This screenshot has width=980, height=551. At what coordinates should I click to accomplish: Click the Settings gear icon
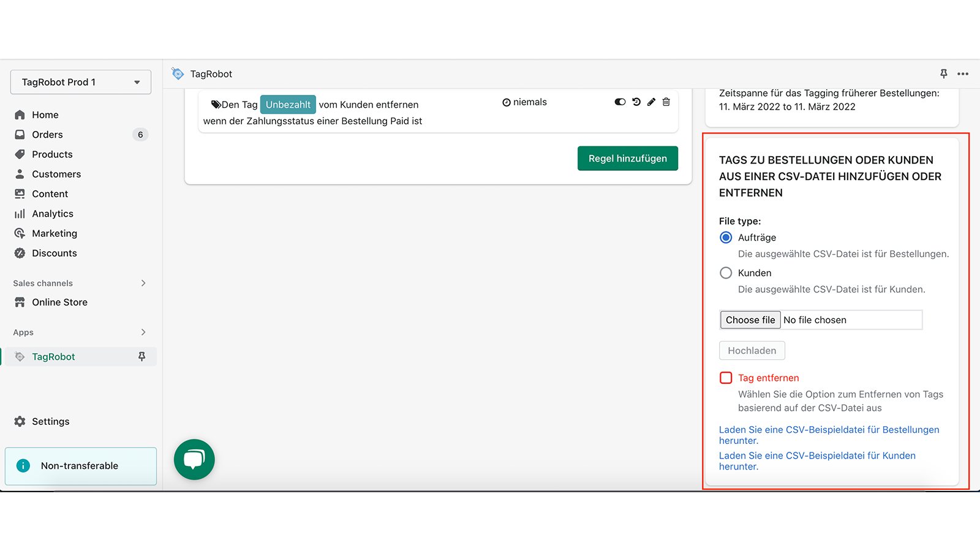20,421
